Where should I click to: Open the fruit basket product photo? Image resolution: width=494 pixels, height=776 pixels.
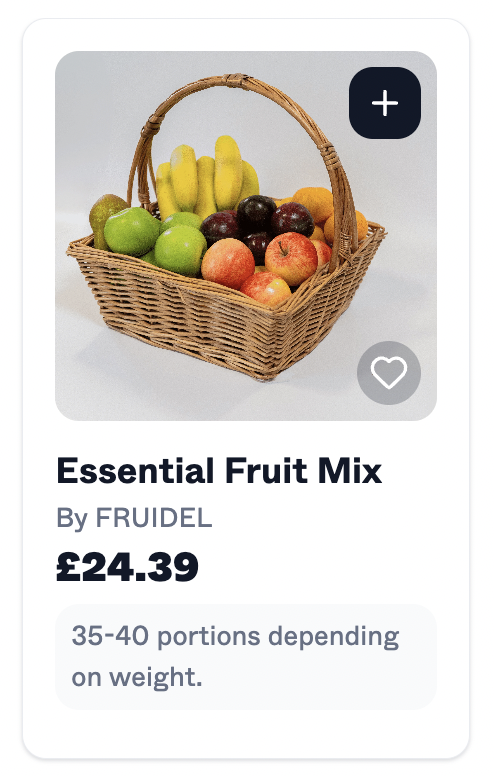[246, 236]
